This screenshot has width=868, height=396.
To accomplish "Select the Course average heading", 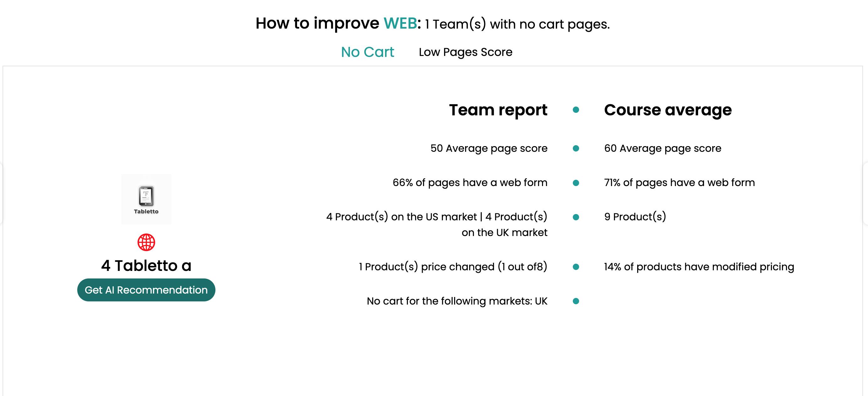I will (668, 110).
